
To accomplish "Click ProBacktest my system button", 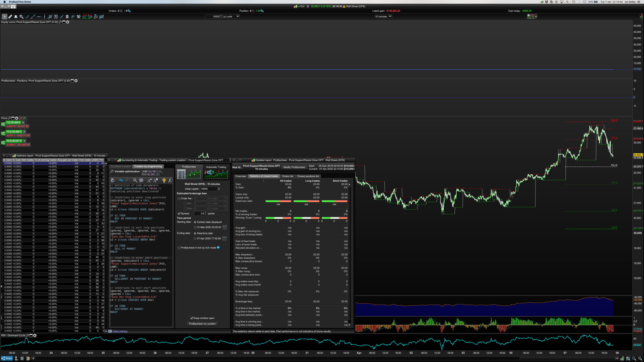I will pos(202,324).
